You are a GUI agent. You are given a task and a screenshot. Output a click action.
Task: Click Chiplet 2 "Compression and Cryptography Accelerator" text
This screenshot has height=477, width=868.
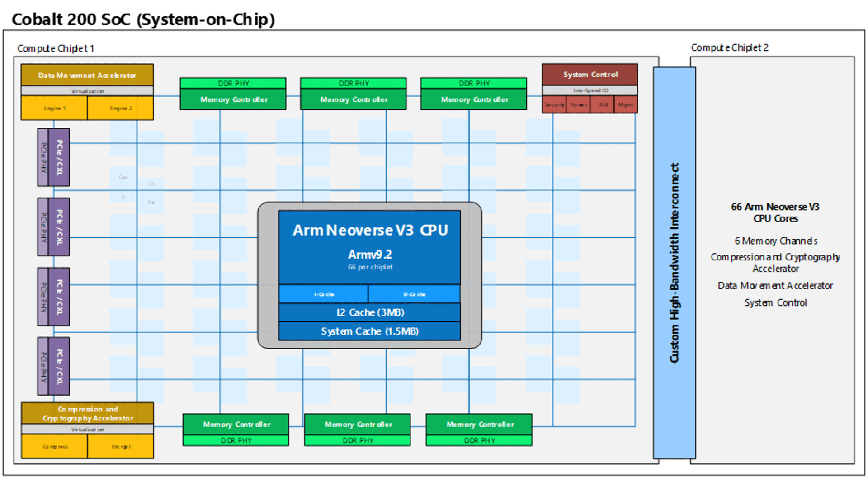775,263
